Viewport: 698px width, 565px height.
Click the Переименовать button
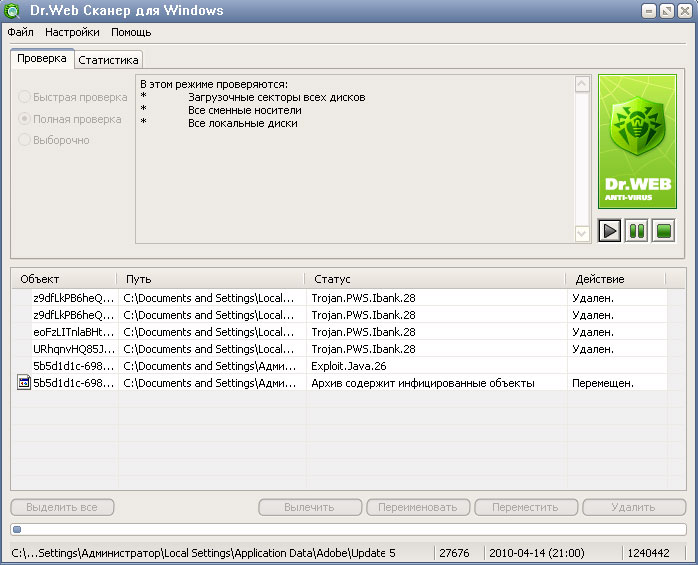pos(418,507)
